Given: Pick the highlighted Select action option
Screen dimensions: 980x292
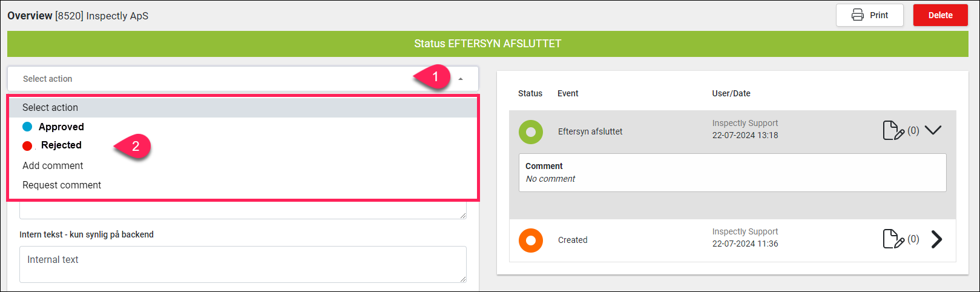Looking at the screenshot, I should [x=243, y=107].
